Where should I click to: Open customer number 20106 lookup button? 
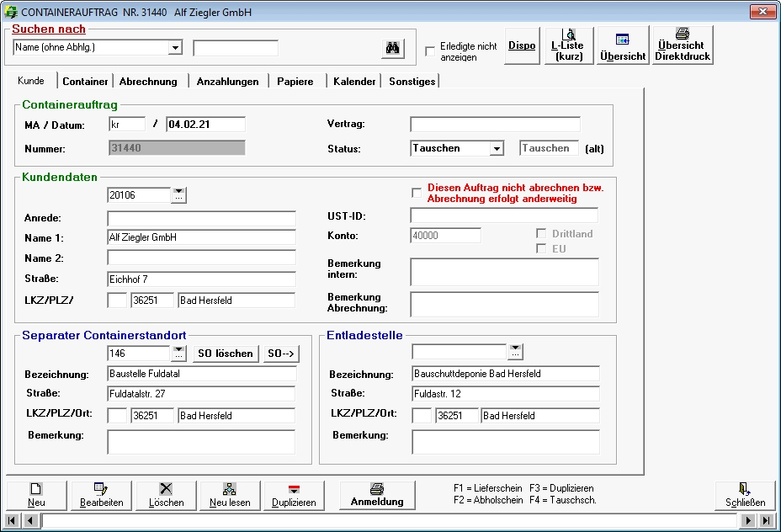[x=178, y=195]
